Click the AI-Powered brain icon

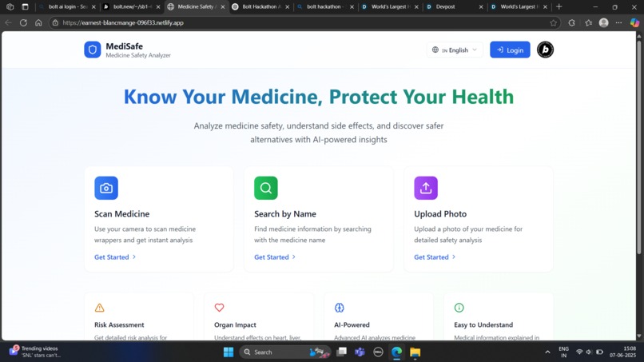(x=340, y=308)
